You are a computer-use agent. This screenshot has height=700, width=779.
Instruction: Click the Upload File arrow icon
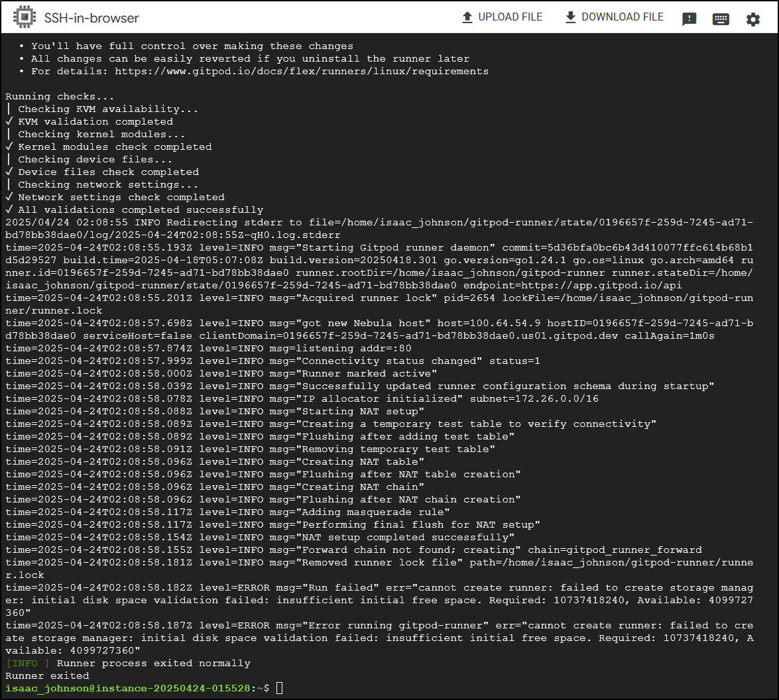click(x=467, y=17)
